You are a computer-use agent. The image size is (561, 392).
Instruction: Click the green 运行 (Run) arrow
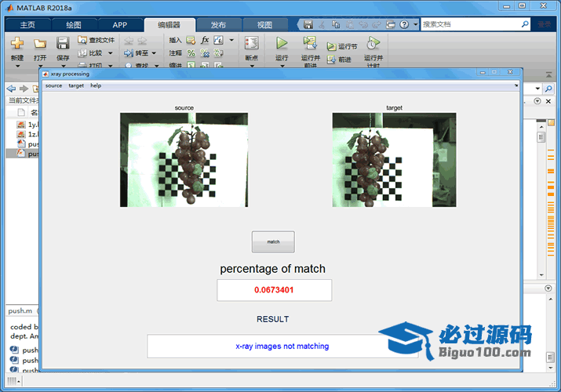click(282, 43)
